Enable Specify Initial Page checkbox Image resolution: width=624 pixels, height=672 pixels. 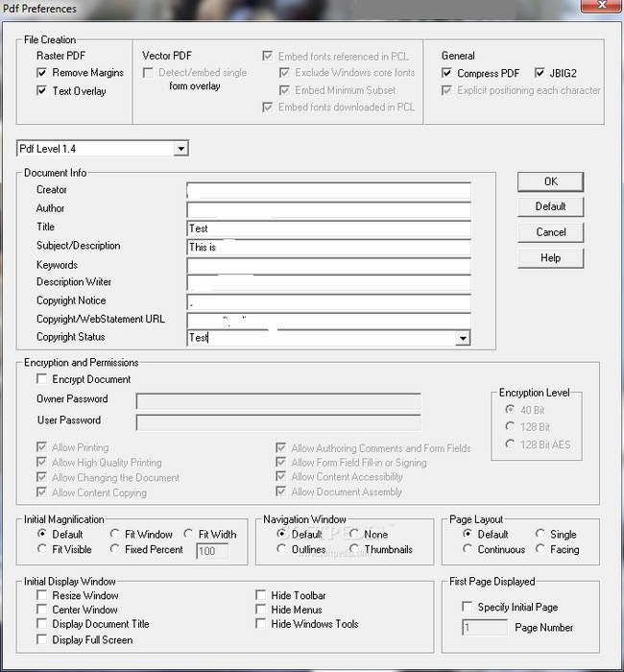pos(467,607)
